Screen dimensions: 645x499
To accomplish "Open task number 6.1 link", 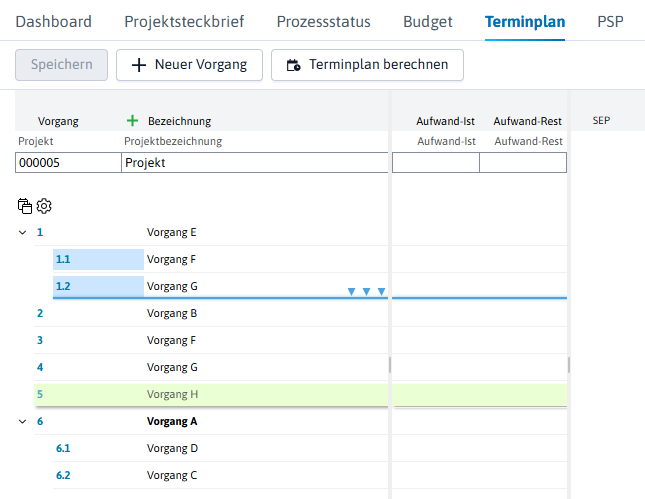I will point(63,448).
